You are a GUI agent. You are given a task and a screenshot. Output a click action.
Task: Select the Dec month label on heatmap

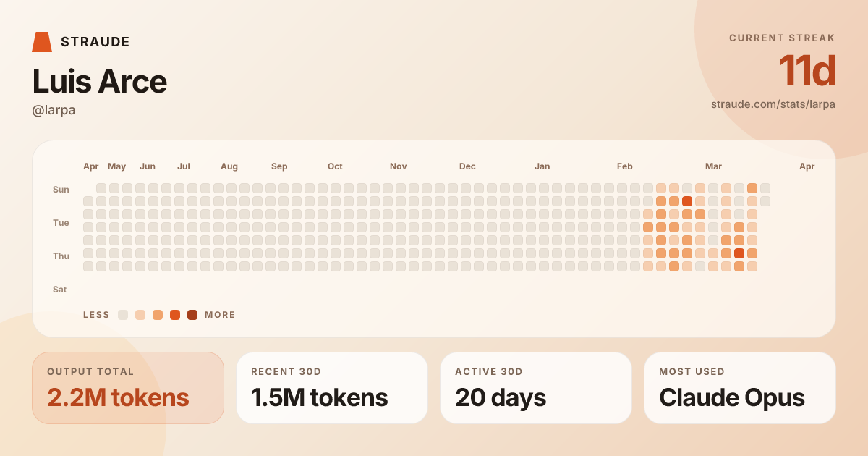(467, 166)
